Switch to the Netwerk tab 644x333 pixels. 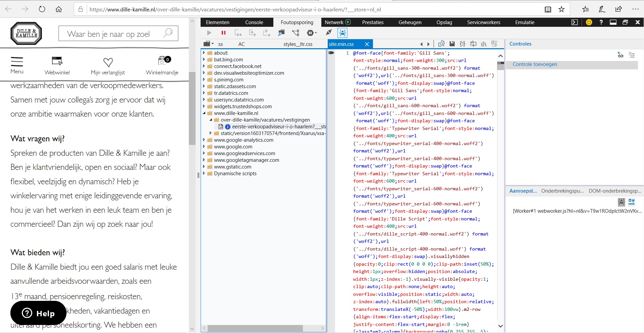334,22
